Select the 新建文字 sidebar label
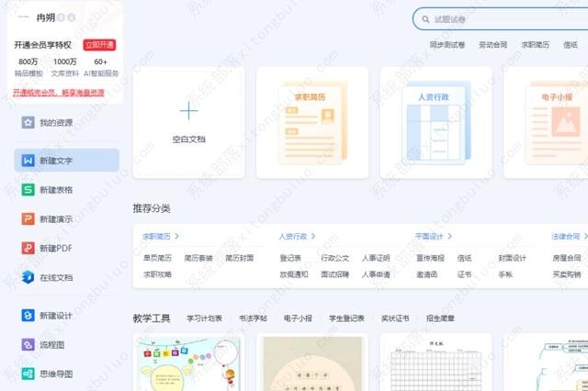 56,161
